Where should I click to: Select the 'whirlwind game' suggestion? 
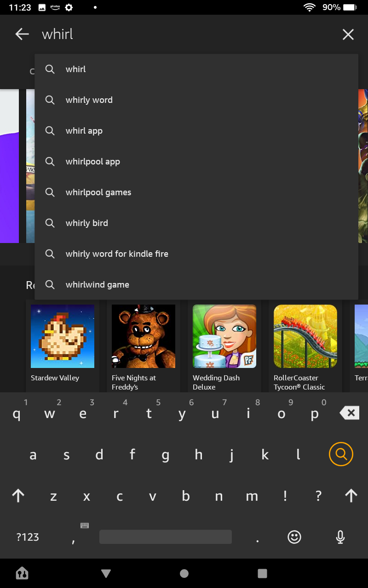(x=196, y=285)
